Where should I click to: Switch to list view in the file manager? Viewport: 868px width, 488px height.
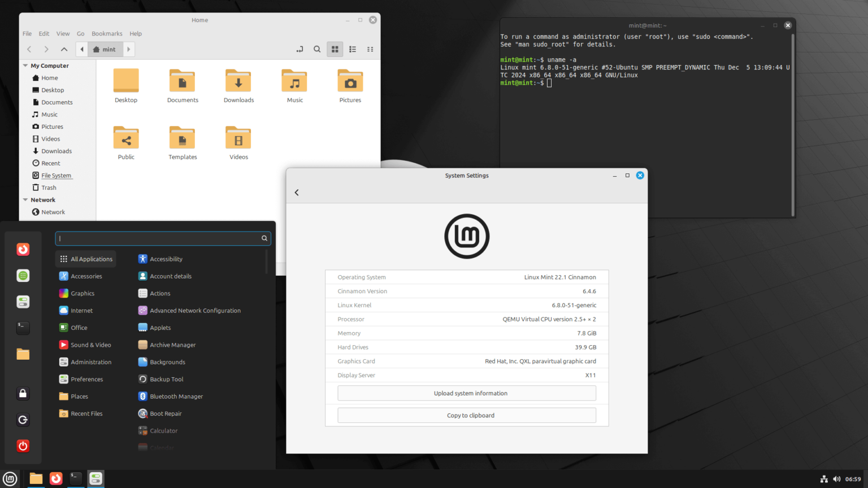(353, 49)
